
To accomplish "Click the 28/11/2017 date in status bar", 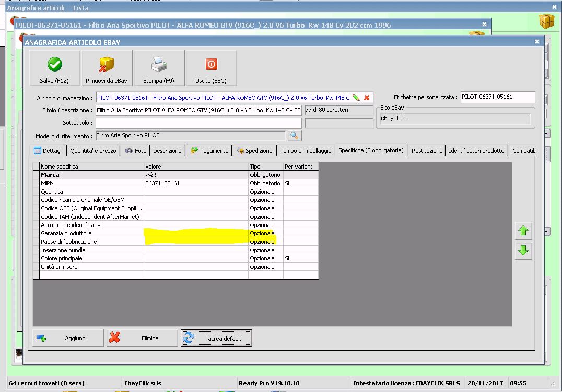I will click(x=485, y=383).
